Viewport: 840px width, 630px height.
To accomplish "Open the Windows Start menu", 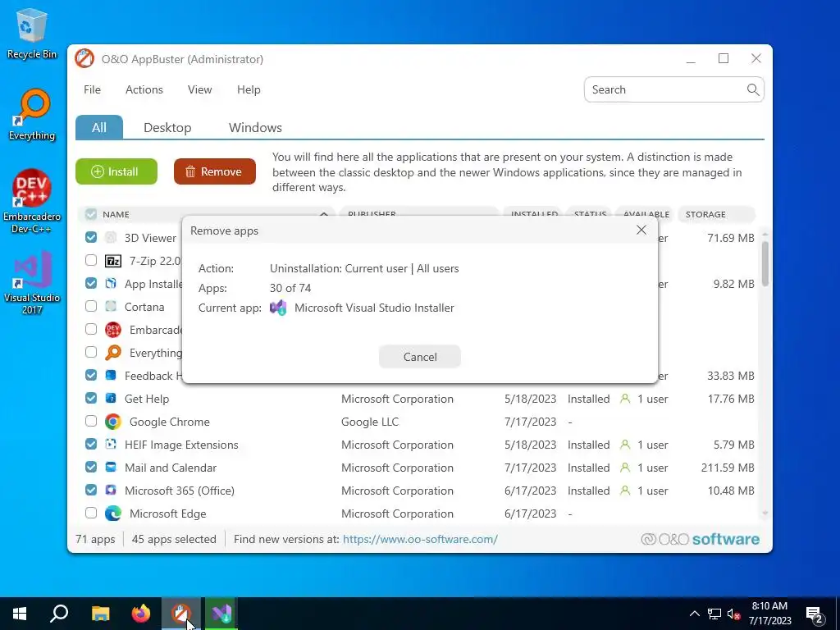I will (x=20, y=614).
